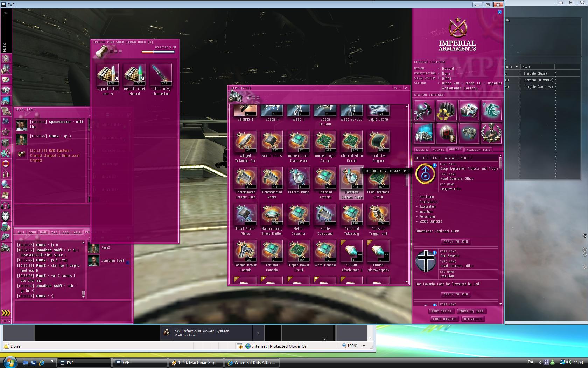The image size is (588, 368).
Task: Open the Repair Shop wrench station service
Action: point(424,111)
